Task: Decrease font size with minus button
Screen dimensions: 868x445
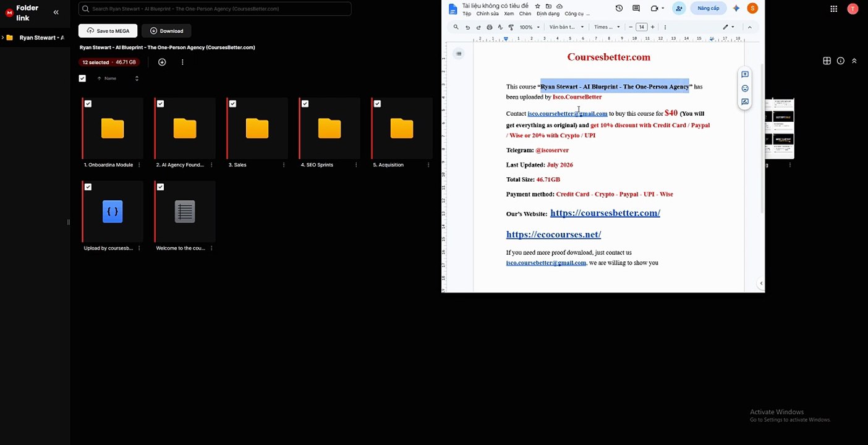Action: (x=631, y=27)
